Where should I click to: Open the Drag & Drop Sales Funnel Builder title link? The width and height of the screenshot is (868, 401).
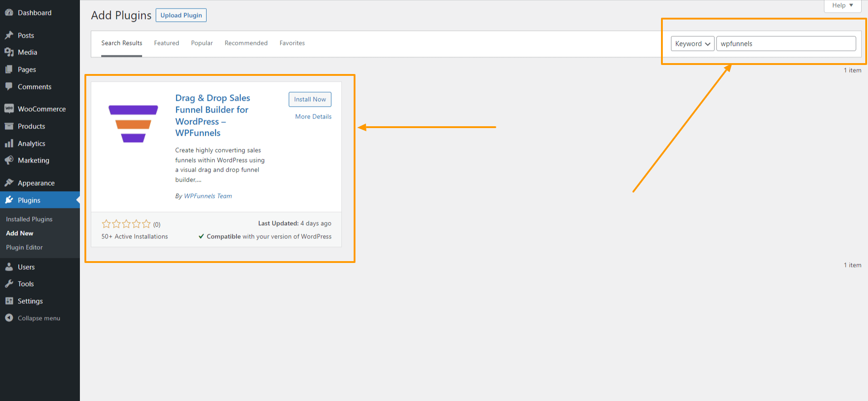click(213, 115)
